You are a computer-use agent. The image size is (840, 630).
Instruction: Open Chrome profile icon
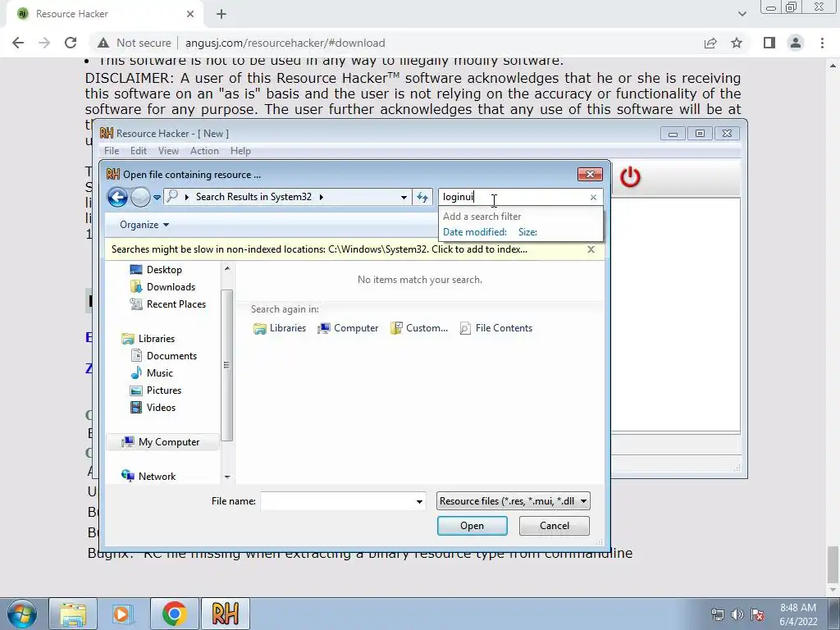coord(796,43)
